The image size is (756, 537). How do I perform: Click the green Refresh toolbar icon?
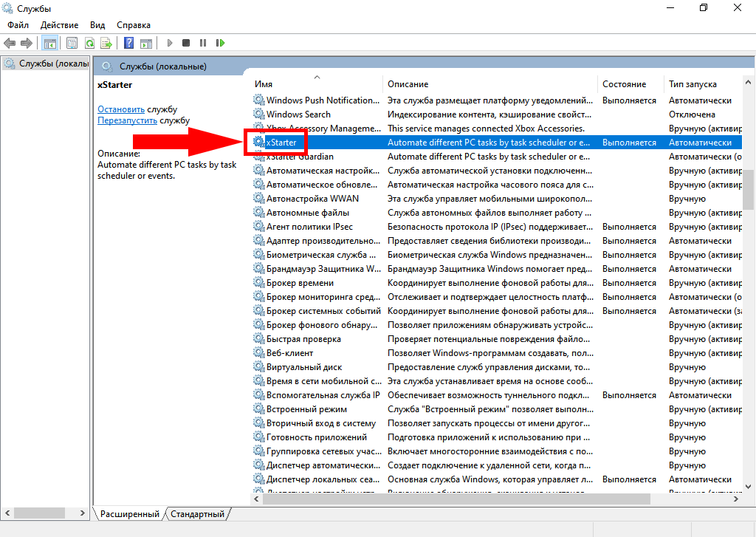[x=89, y=44]
